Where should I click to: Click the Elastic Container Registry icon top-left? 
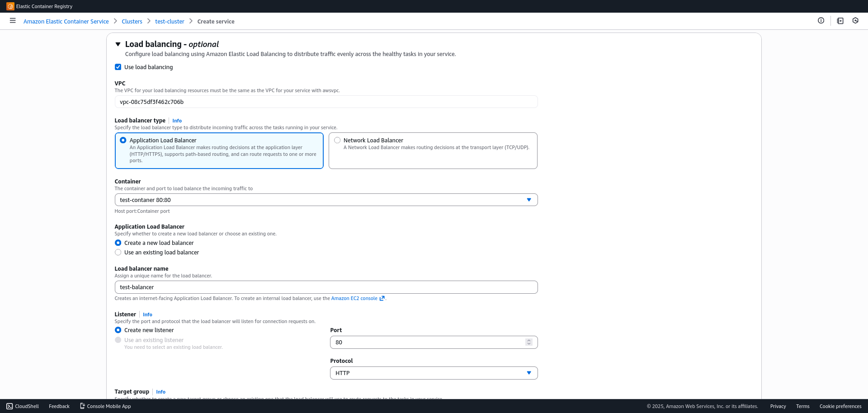[x=10, y=6]
